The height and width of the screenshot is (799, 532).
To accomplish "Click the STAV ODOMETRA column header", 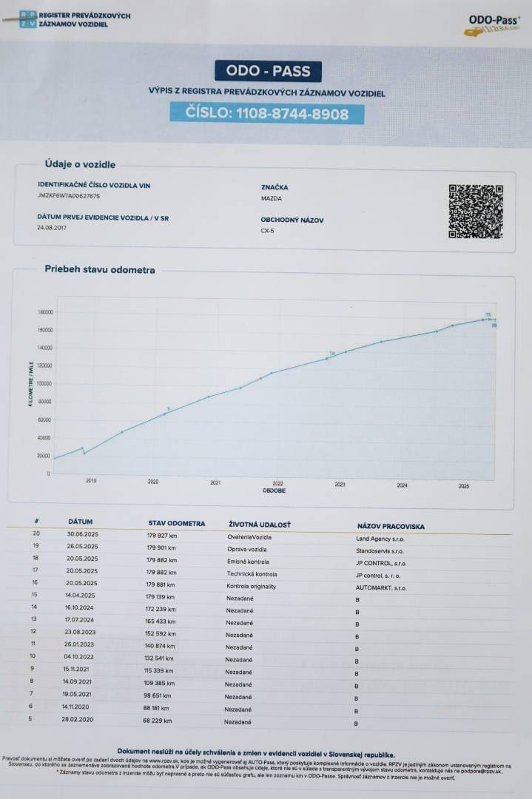I will tap(177, 523).
